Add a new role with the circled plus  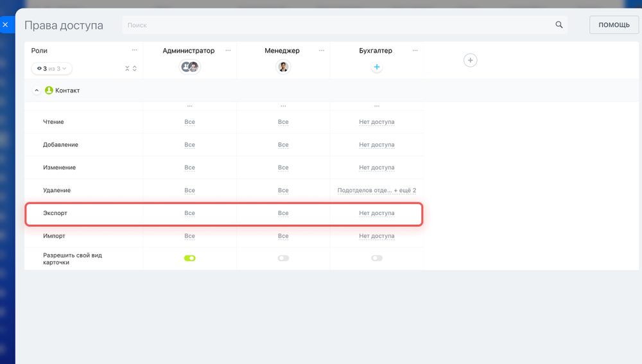[470, 60]
